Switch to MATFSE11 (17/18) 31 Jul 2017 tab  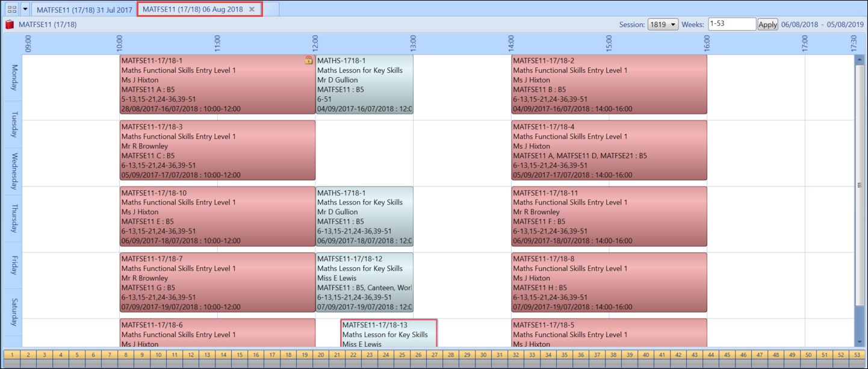[84, 10]
